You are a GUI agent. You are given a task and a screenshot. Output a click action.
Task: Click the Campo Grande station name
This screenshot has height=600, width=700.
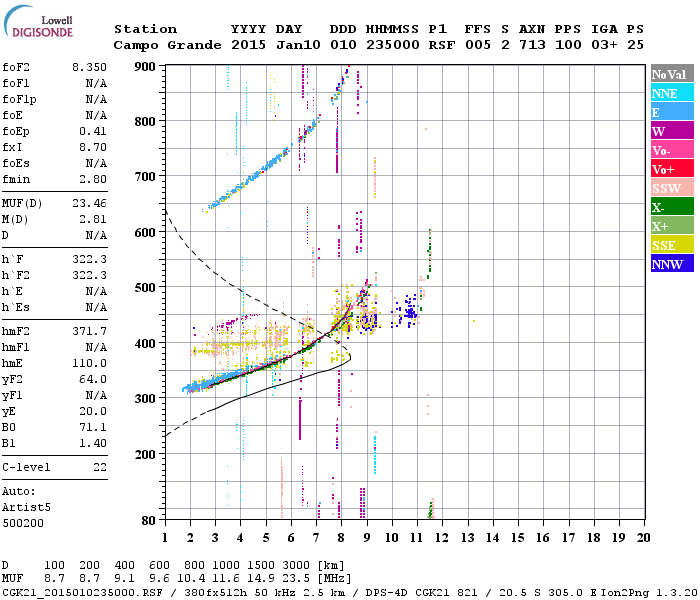pyautogui.click(x=167, y=45)
